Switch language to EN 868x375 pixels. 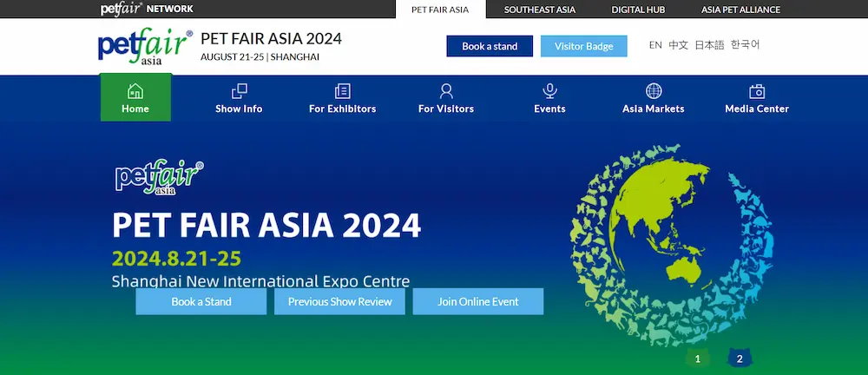pos(655,45)
